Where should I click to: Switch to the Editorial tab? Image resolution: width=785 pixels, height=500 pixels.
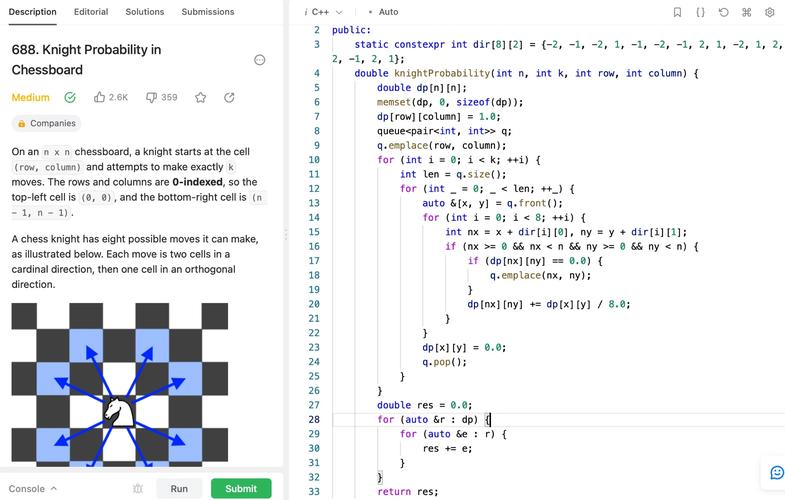[x=91, y=12]
